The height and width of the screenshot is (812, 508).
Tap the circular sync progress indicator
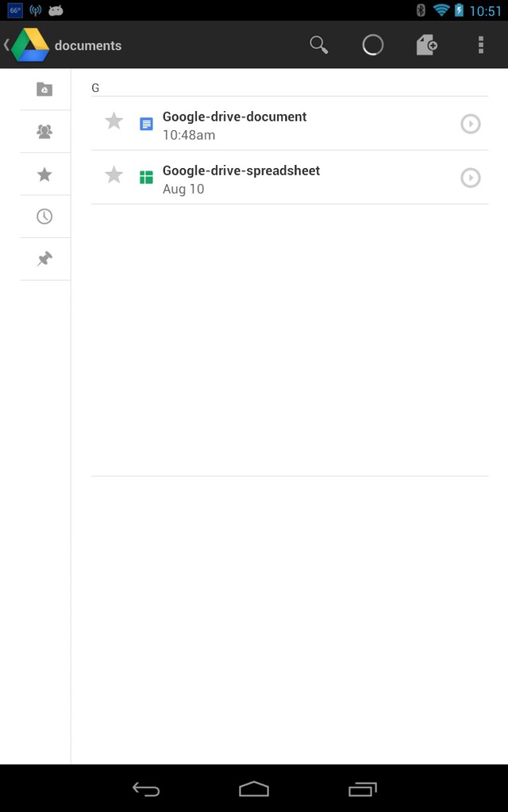click(x=373, y=45)
